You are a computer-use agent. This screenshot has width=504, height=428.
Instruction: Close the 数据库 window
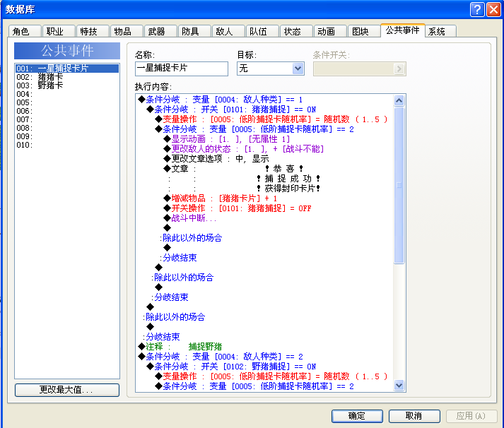(x=493, y=10)
